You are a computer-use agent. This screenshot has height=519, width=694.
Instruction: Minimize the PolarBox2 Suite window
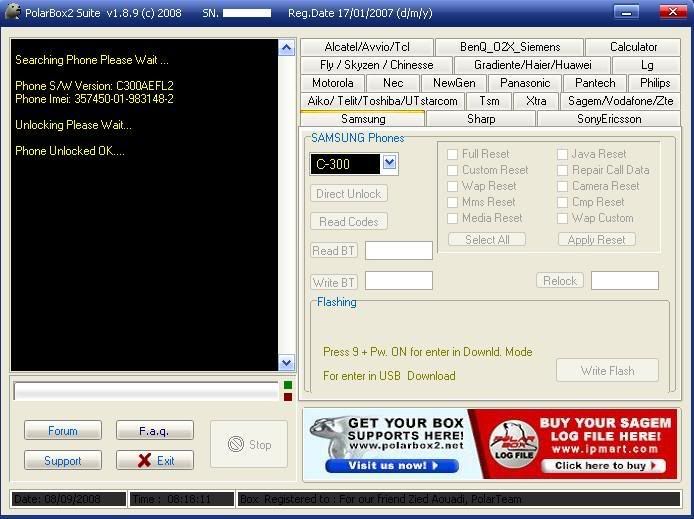point(626,12)
